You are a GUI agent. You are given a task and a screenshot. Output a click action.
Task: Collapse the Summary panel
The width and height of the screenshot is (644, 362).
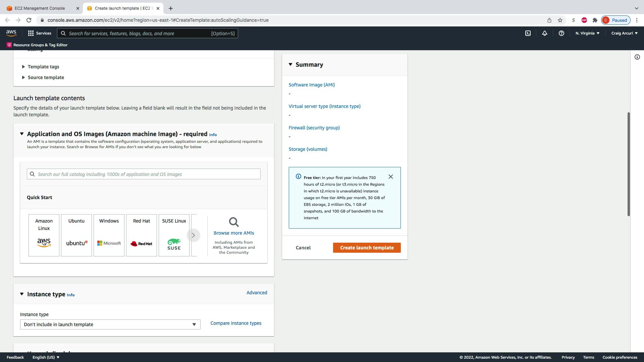coord(290,64)
